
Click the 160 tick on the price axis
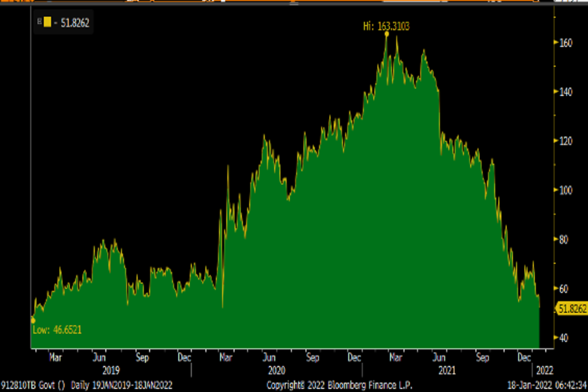click(x=566, y=43)
